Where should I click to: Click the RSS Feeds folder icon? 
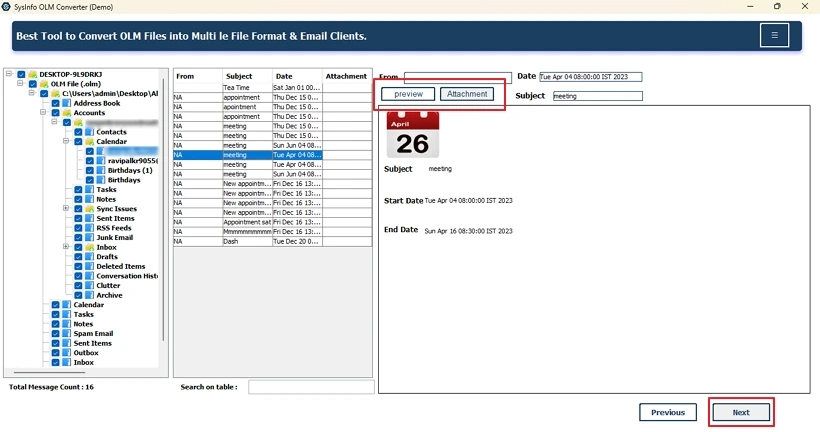coord(89,228)
